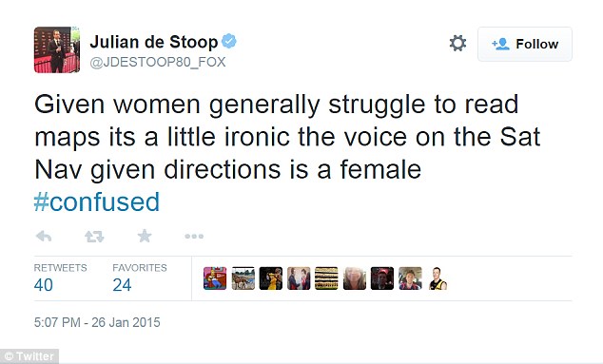The width and height of the screenshot is (603, 364).
Task: Click the last avatar in yellow guernsey
Action: click(438, 278)
